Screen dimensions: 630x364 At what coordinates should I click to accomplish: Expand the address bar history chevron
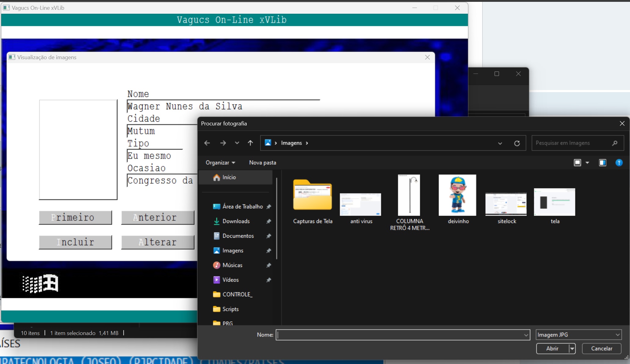(x=500, y=143)
